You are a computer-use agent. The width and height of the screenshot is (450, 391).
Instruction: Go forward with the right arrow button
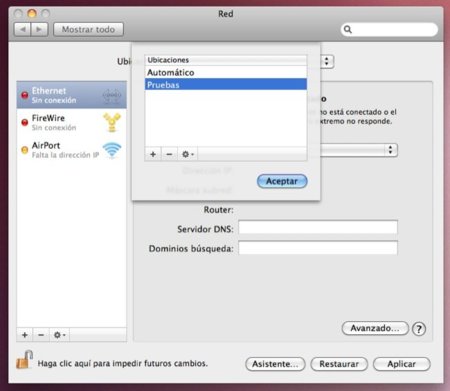click(39, 29)
